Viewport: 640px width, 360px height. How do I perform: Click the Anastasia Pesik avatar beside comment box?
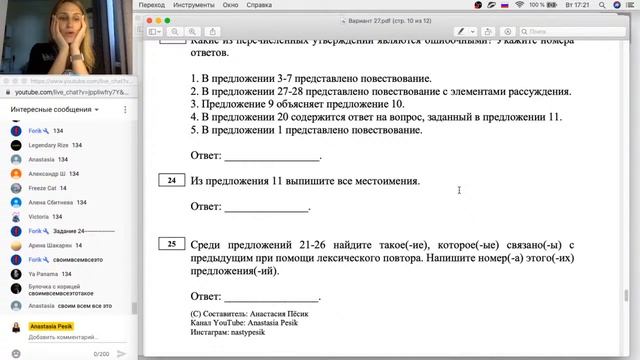tap(16, 327)
